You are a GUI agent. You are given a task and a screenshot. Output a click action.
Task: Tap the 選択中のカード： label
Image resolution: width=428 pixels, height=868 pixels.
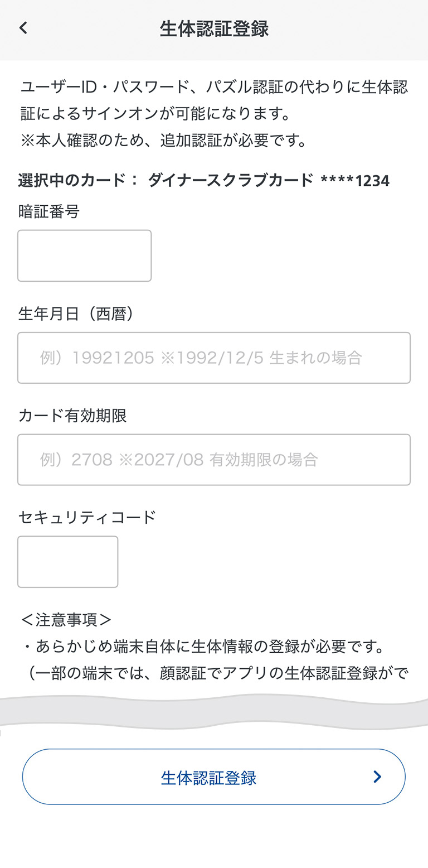(78, 180)
